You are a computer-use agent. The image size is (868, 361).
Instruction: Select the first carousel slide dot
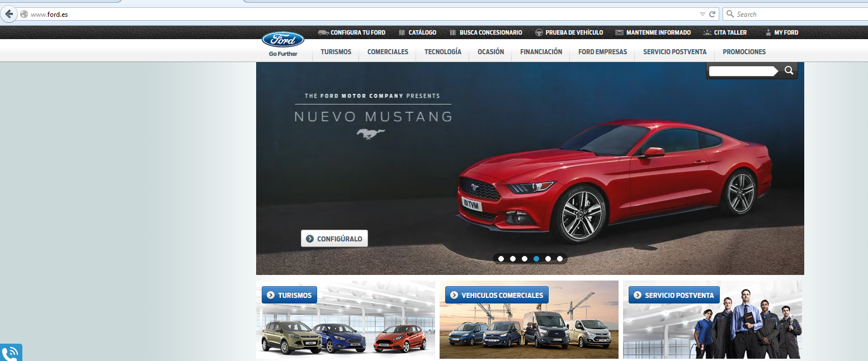[x=501, y=259]
